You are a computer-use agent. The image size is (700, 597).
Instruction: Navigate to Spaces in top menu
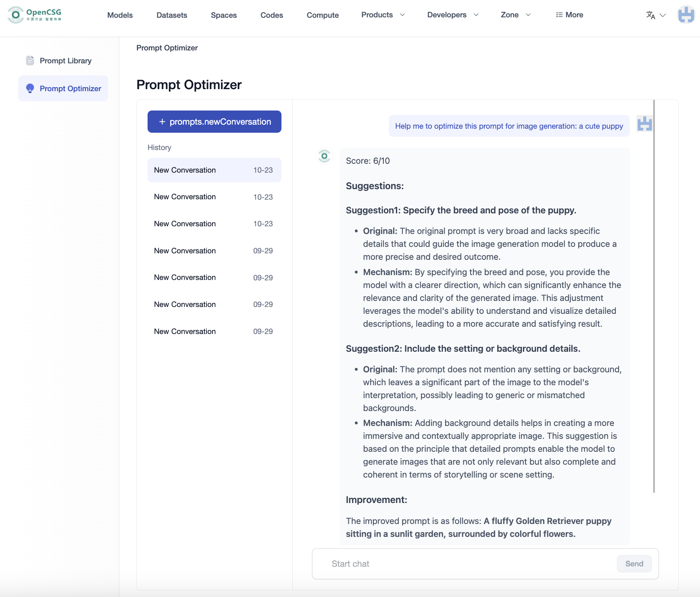click(x=224, y=15)
